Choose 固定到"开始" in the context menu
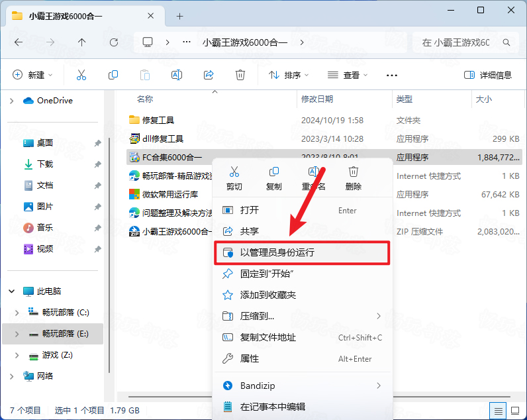 [302, 274]
